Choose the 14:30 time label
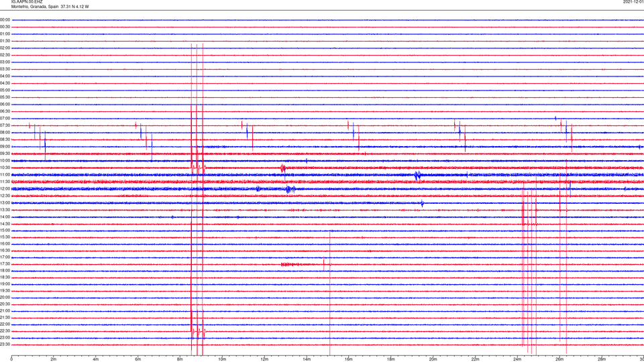This screenshot has height=362, width=644. point(5,224)
